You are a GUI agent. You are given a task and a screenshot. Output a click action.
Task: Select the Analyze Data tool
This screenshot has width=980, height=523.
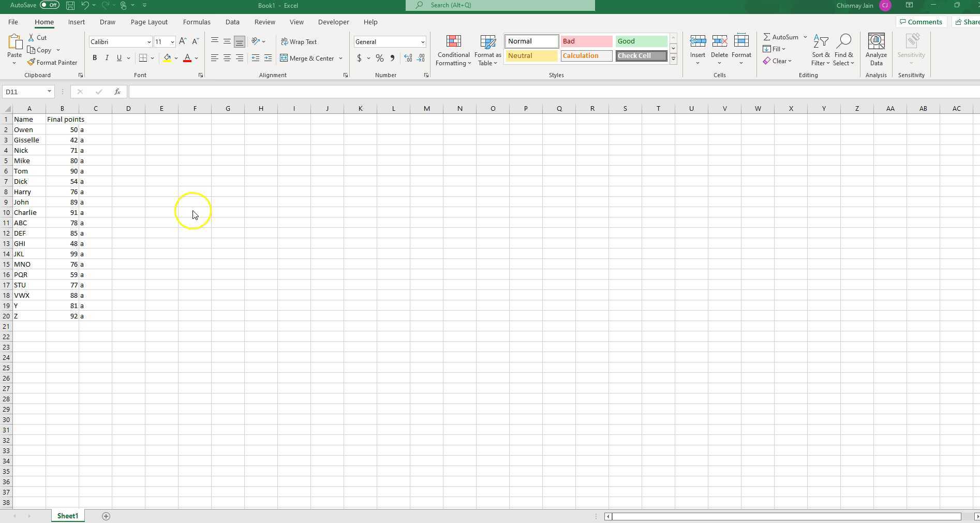pyautogui.click(x=875, y=49)
